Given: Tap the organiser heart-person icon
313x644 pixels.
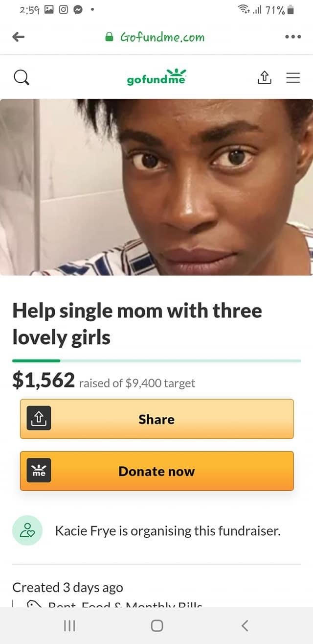Looking at the screenshot, I should click(x=27, y=531).
